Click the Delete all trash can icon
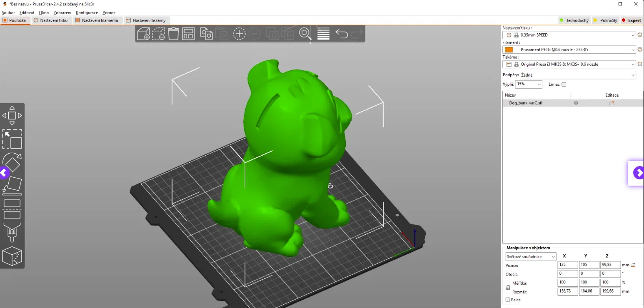This screenshot has height=308, width=644. pos(173,34)
